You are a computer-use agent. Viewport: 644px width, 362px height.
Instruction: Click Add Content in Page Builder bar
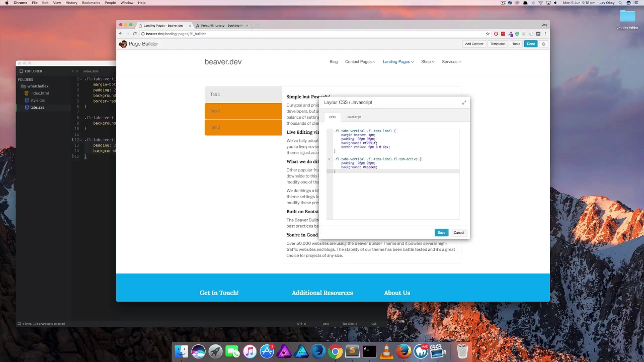(x=474, y=44)
